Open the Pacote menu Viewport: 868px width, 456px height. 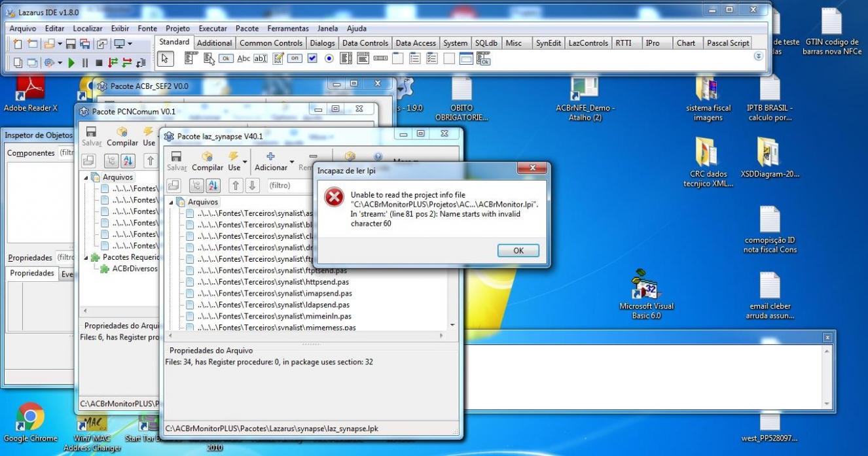tap(247, 29)
